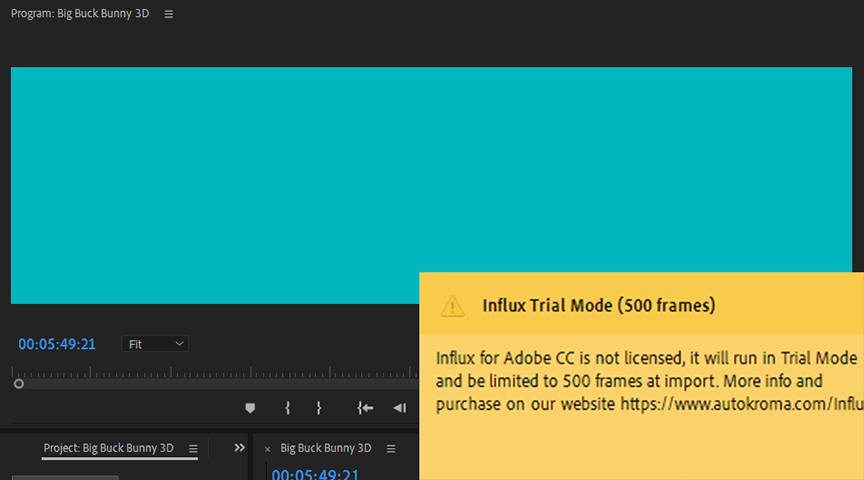Click the playhead handle on monitor scrubber
Screen dimensions: 864x480
click(18, 383)
